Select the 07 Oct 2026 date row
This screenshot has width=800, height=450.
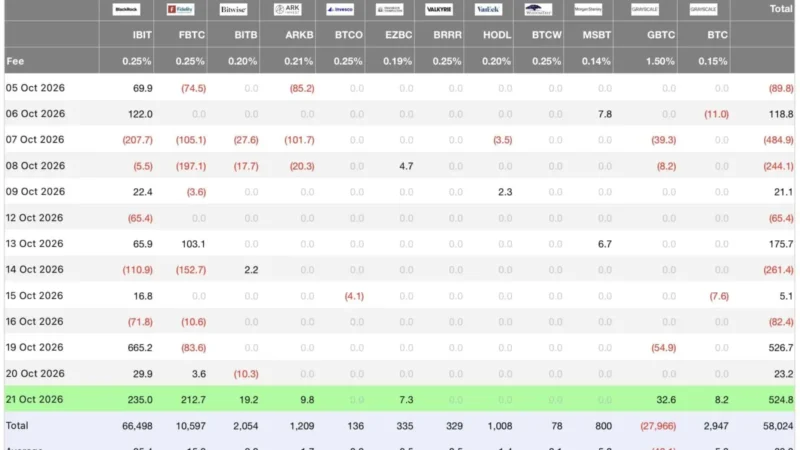35,140
